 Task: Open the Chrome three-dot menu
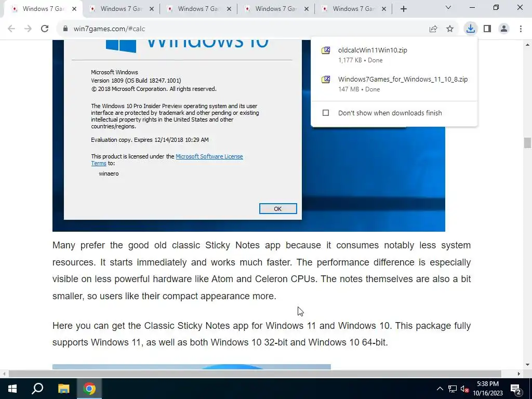coord(521,29)
